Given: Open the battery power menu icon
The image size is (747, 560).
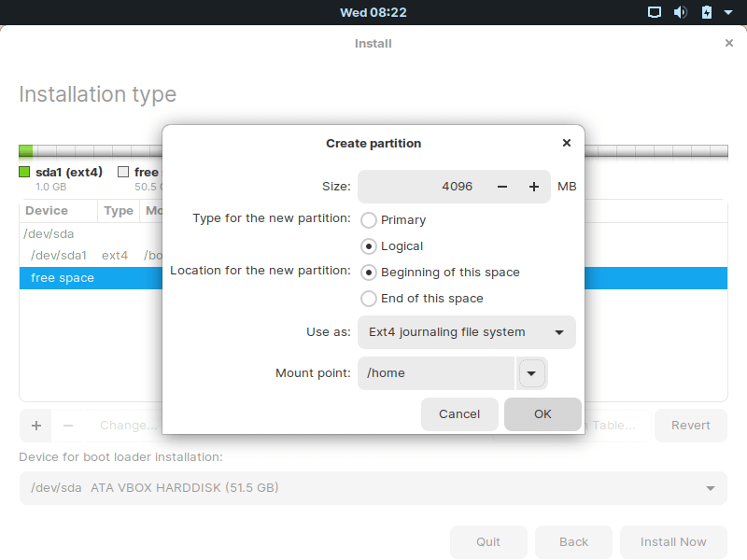Looking at the screenshot, I should (706, 12).
